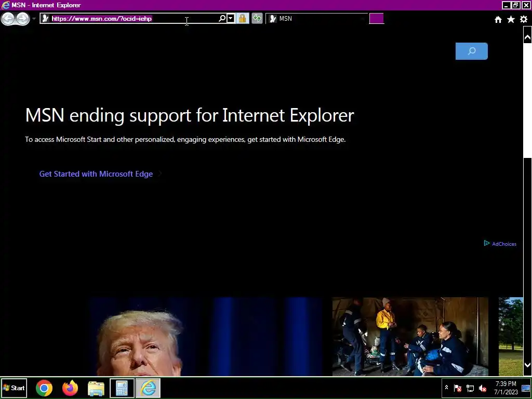
Task: Click the blue MSN search button
Action: (471, 51)
